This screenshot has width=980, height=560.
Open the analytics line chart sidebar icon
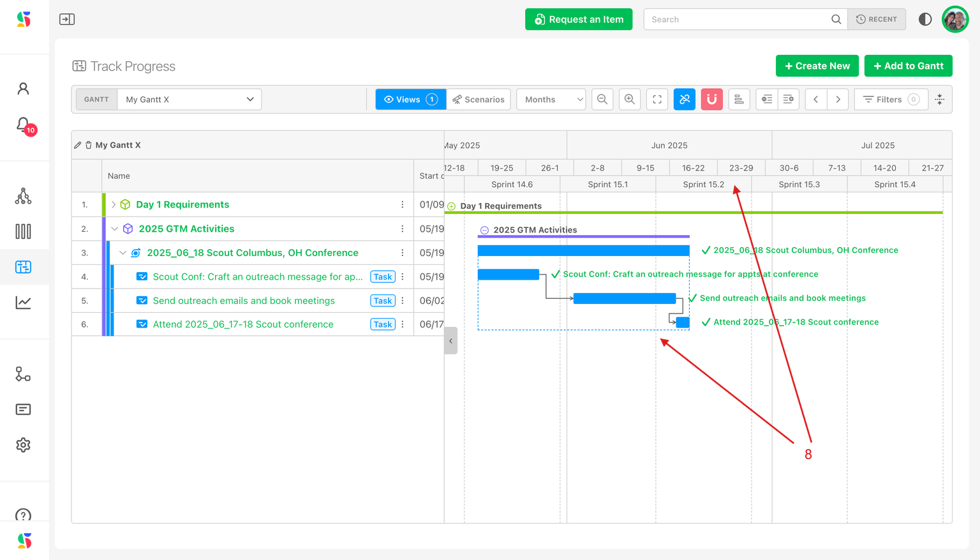(24, 303)
